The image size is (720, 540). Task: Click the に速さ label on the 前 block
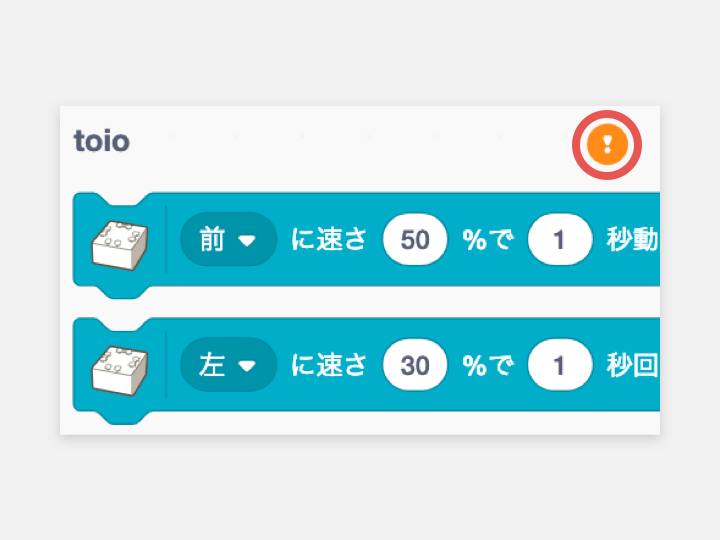tap(329, 239)
